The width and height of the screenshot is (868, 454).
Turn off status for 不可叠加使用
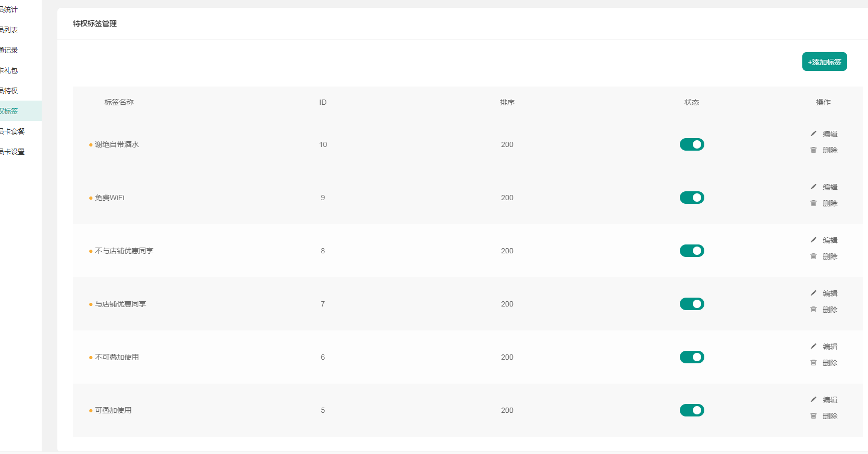click(692, 357)
